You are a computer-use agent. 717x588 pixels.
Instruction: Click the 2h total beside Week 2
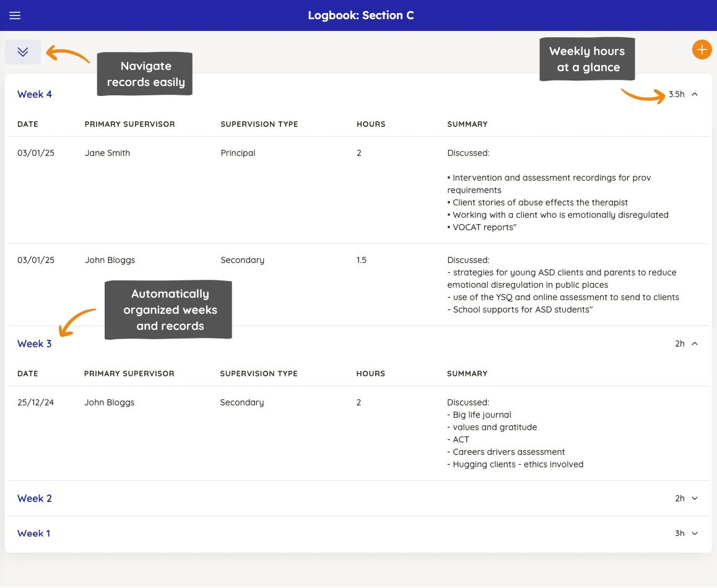tap(679, 498)
